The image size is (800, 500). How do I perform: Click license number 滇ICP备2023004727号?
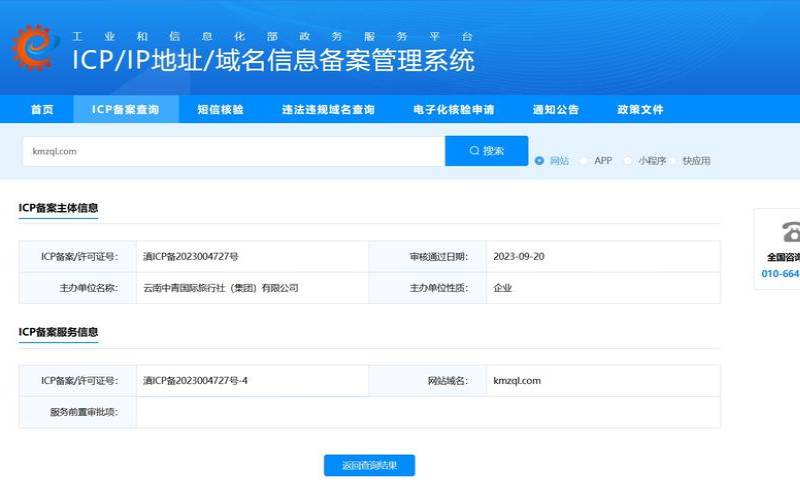pos(190,256)
